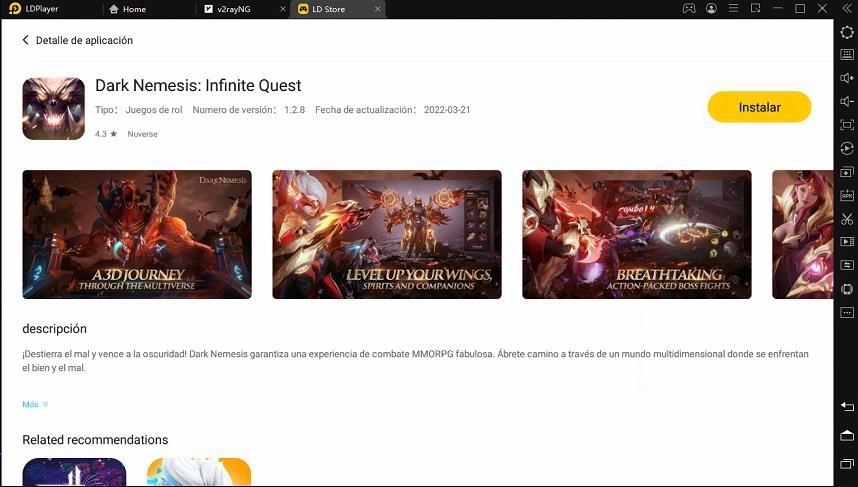The image size is (858, 487).
Task: Click scissors screenshot icon in sidebar
Action: [847, 219]
